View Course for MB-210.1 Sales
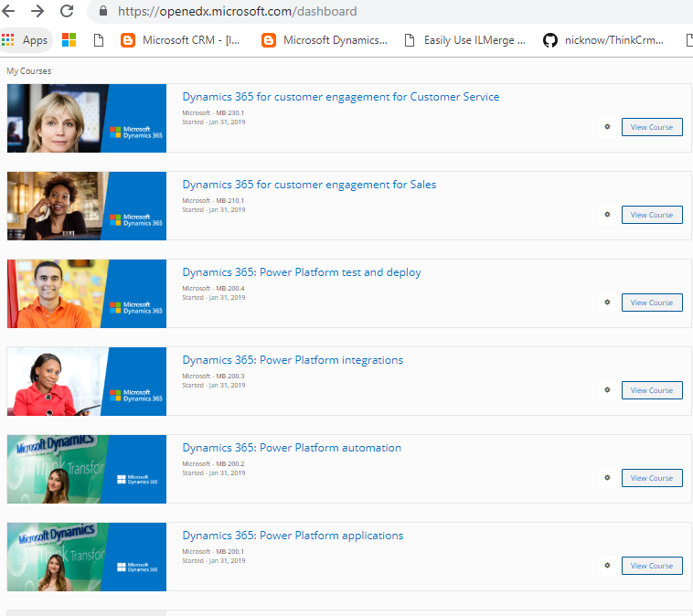The image size is (693, 616). [652, 215]
